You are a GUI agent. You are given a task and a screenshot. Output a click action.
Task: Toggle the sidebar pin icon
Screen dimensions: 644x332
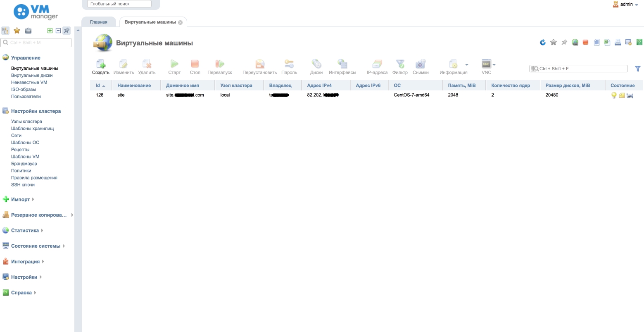(x=67, y=31)
